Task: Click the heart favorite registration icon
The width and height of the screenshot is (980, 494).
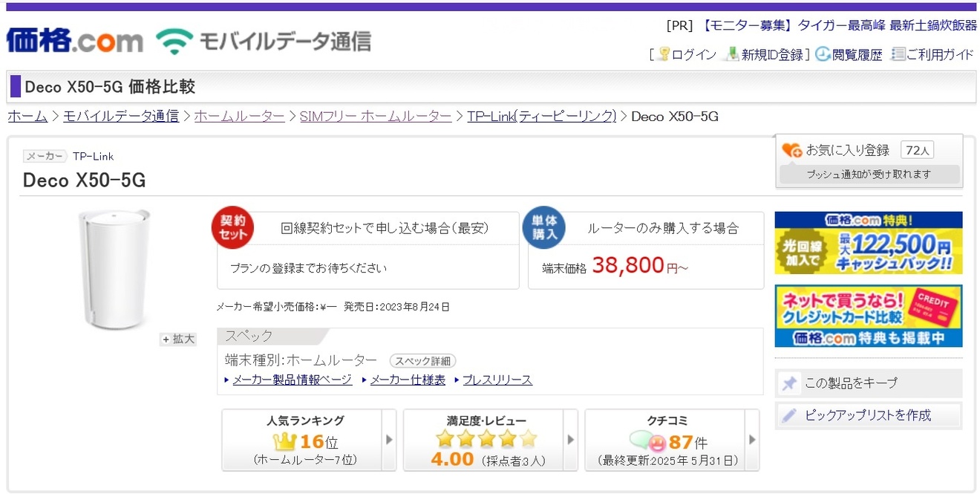Action: pyautogui.click(x=792, y=150)
